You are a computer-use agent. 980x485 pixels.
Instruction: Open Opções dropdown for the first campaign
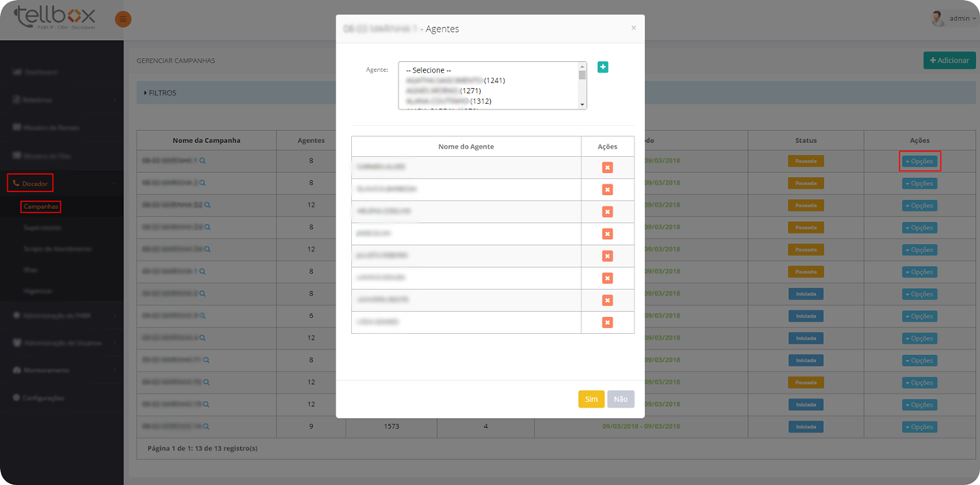[x=920, y=162]
